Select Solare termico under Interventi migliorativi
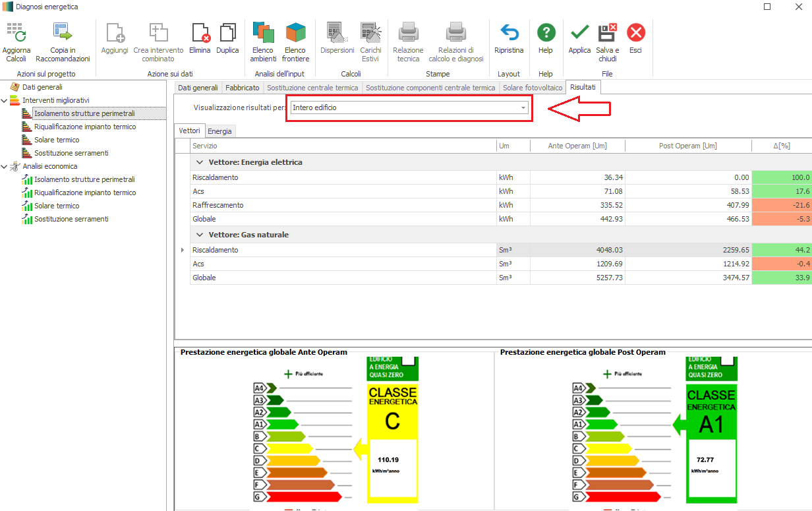The image size is (812, 511). click(x=57, y=140)
